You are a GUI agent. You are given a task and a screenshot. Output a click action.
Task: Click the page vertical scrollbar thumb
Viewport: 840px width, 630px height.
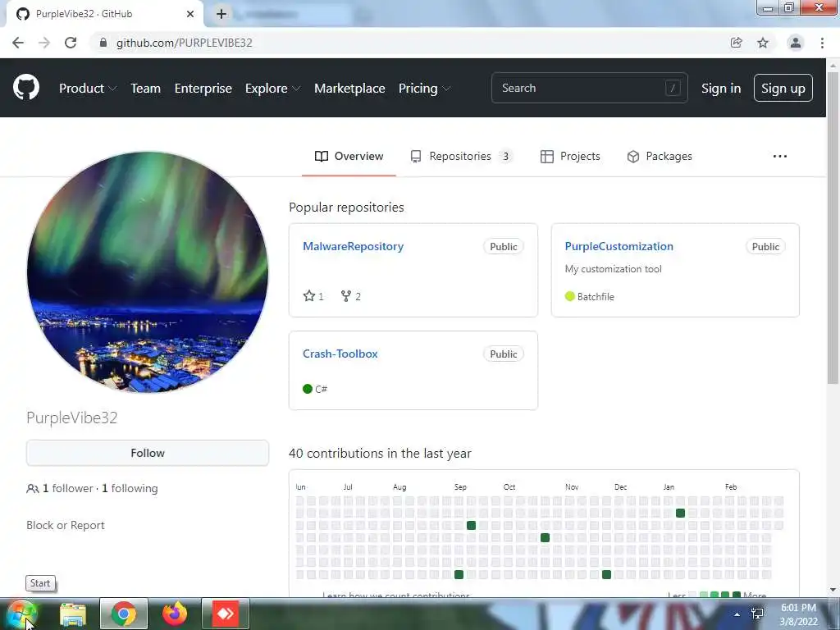pos(833,227)
